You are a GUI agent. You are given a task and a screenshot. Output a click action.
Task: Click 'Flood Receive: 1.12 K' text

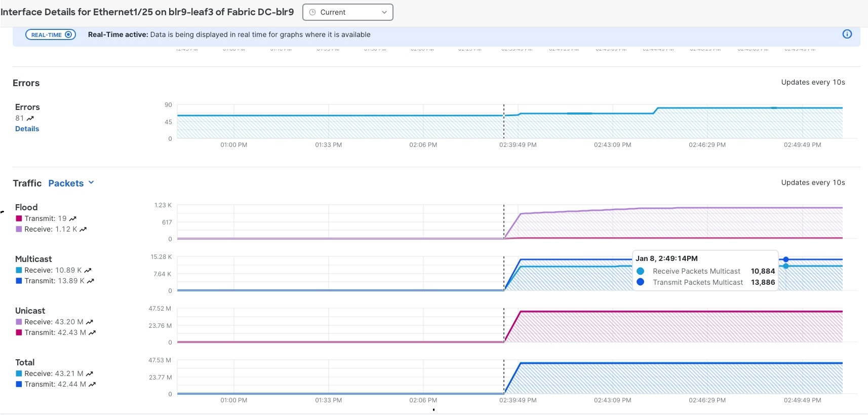[51, 229]
